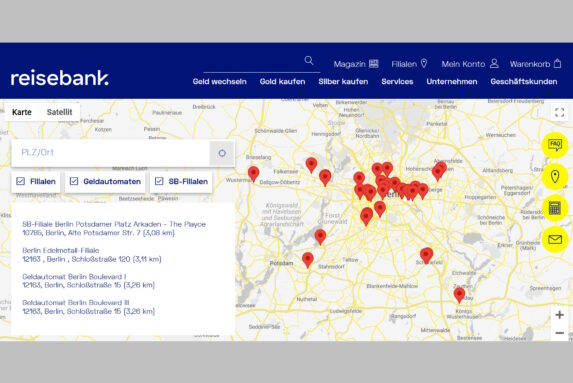Click the yellow envelope contact button

pyautogui.click(x=555, y=239)
